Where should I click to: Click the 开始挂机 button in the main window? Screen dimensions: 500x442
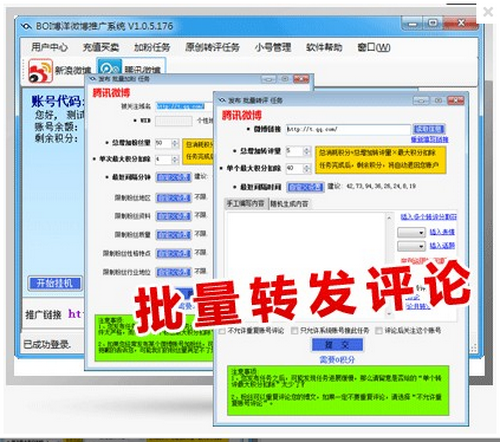[55, 283]
